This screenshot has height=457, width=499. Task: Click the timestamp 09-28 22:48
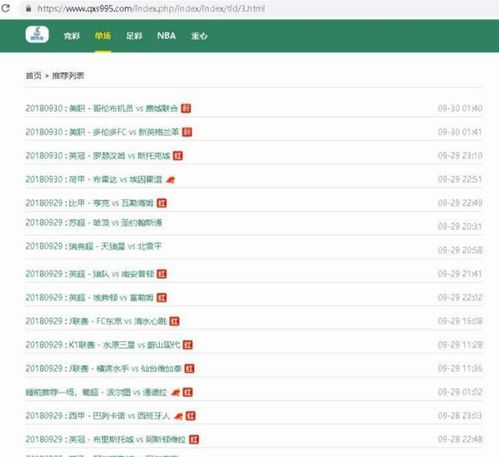point(460,440)
